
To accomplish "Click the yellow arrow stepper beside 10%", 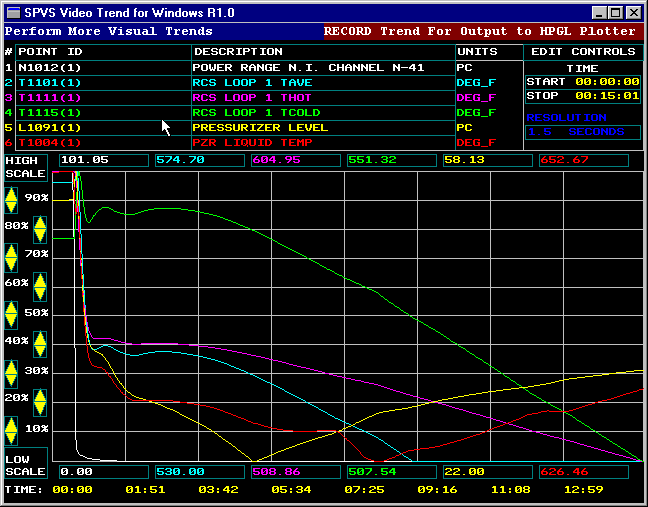I will 11,431.
